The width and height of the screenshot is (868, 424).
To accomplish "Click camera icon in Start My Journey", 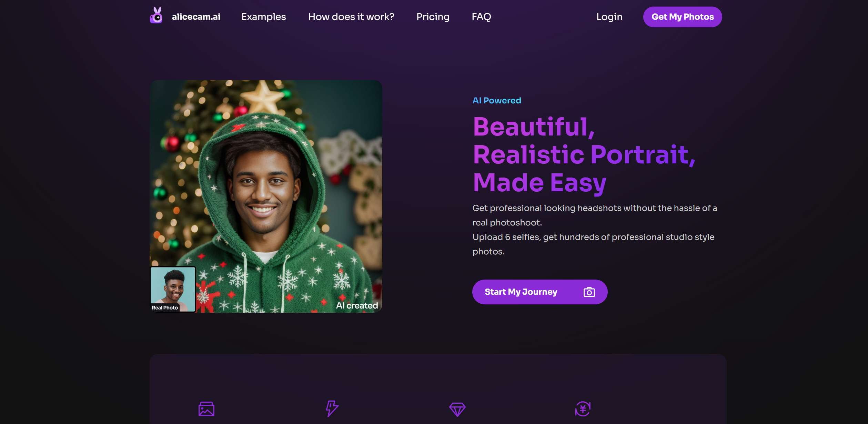I will click(x=589, y=292).
